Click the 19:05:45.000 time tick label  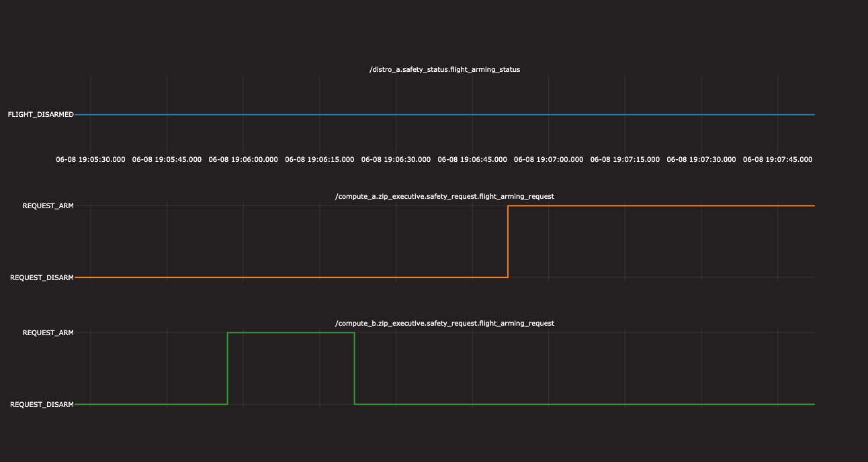coord(167,160)
